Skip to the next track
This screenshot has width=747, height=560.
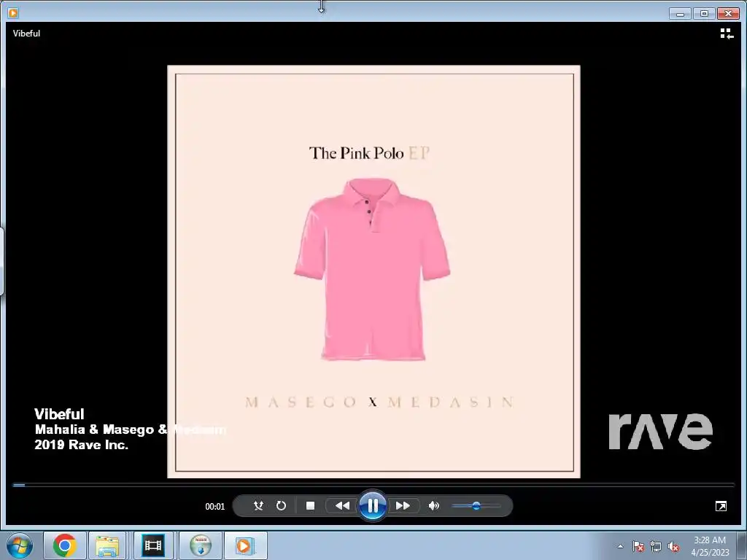point(403,506)
